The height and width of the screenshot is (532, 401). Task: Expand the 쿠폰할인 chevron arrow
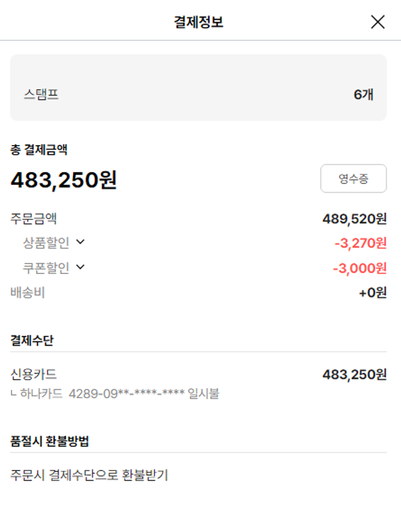(81, 267)
